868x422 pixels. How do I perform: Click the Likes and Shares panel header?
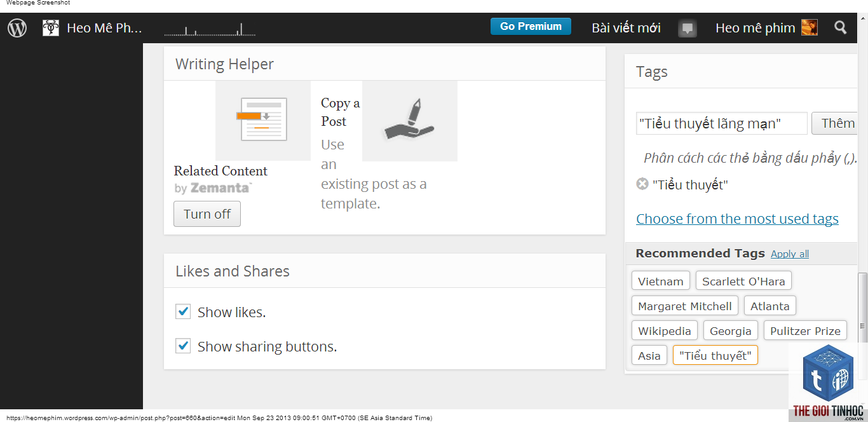[384, 271]
